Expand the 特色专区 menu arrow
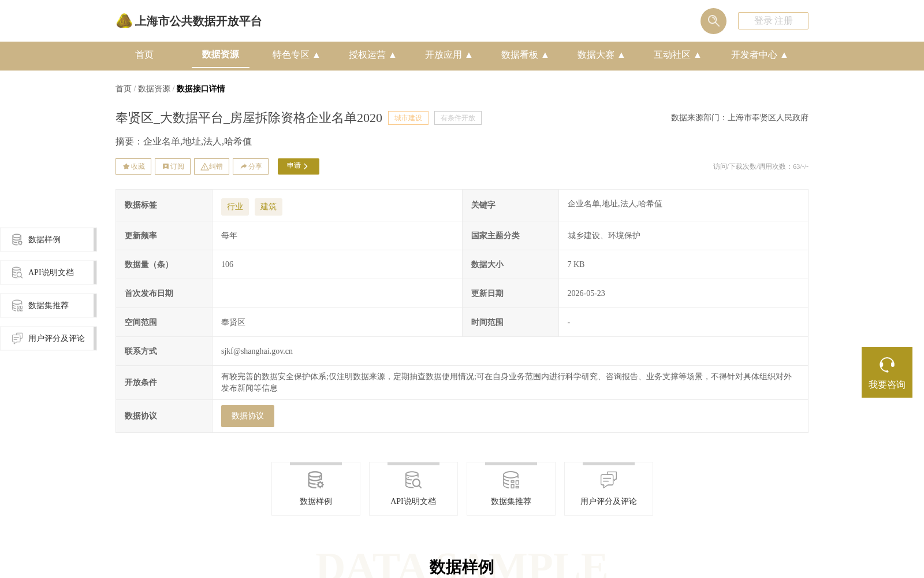924x578 pixels. [316, 55]
